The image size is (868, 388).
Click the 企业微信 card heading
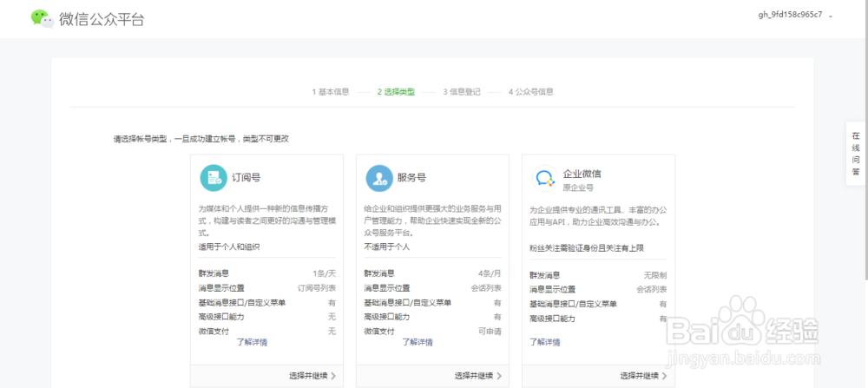click(x=582, y=174)
